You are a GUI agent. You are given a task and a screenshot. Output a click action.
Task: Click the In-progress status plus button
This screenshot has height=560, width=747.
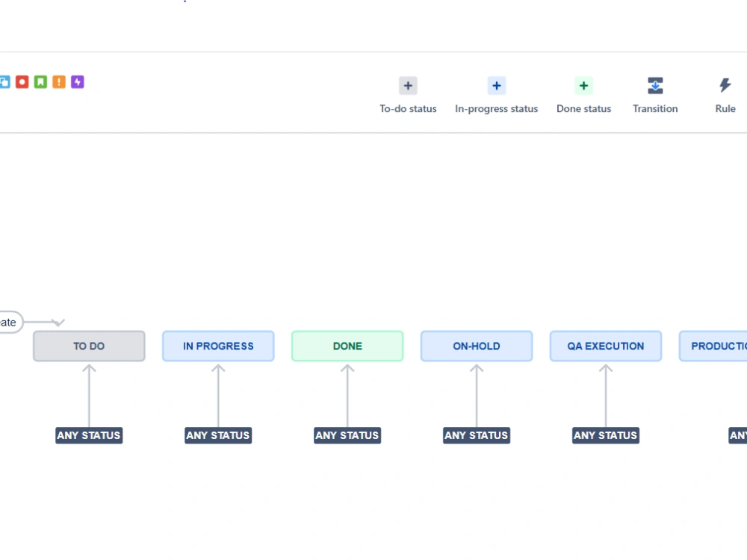click(x=496, y=85)
